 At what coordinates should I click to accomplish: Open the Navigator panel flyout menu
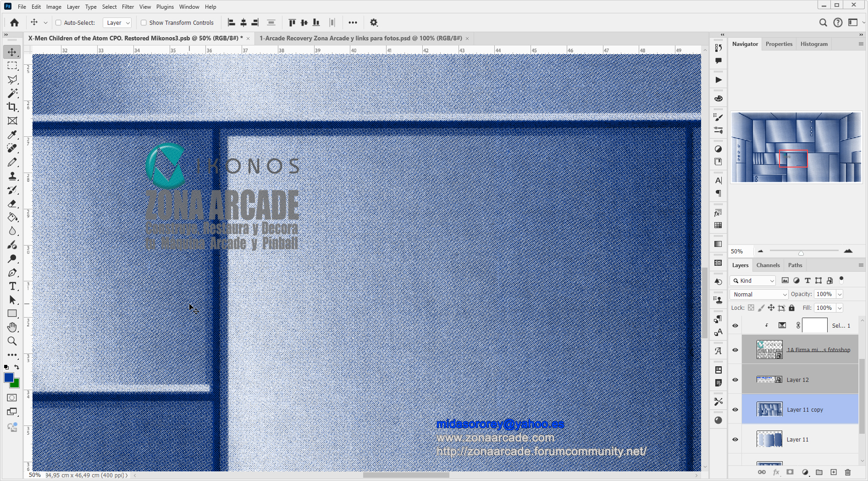(861, 44)
